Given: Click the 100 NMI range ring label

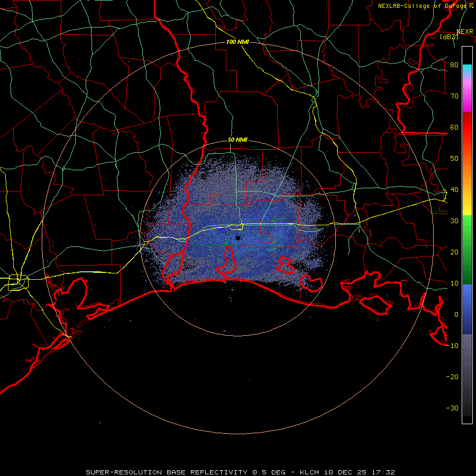Looking at the screenshot, I should 237,42.
